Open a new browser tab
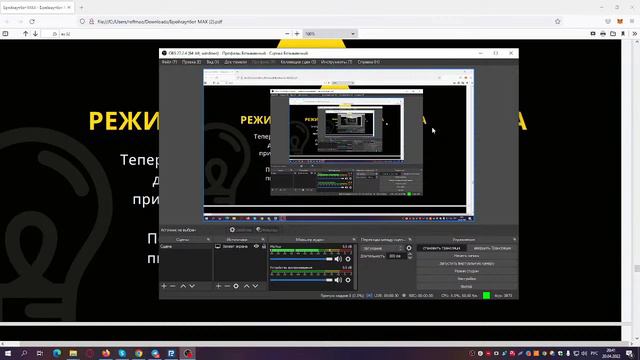Screen dimensions: 640x360 pos(81,7)
